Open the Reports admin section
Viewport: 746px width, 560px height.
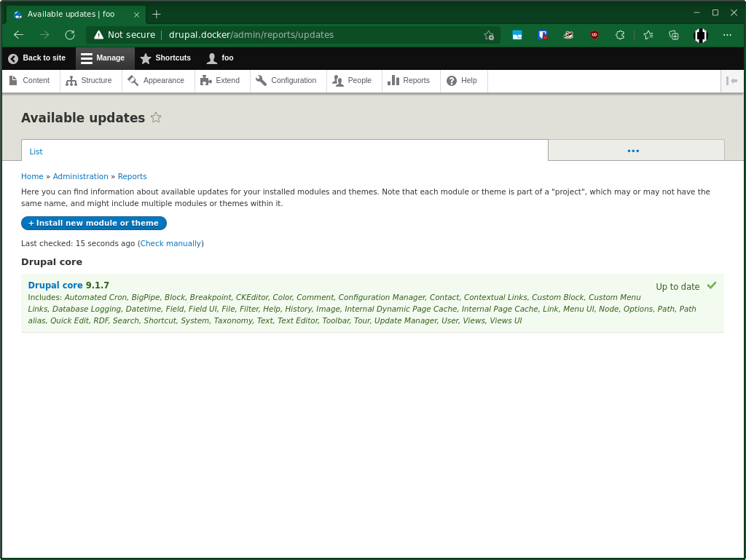pos(410,81)
